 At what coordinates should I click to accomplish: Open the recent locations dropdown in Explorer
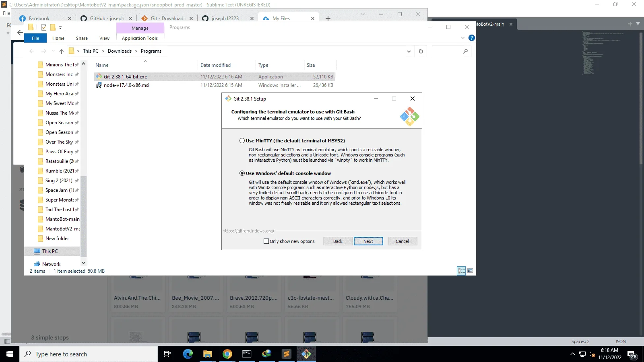click(53, 51)
